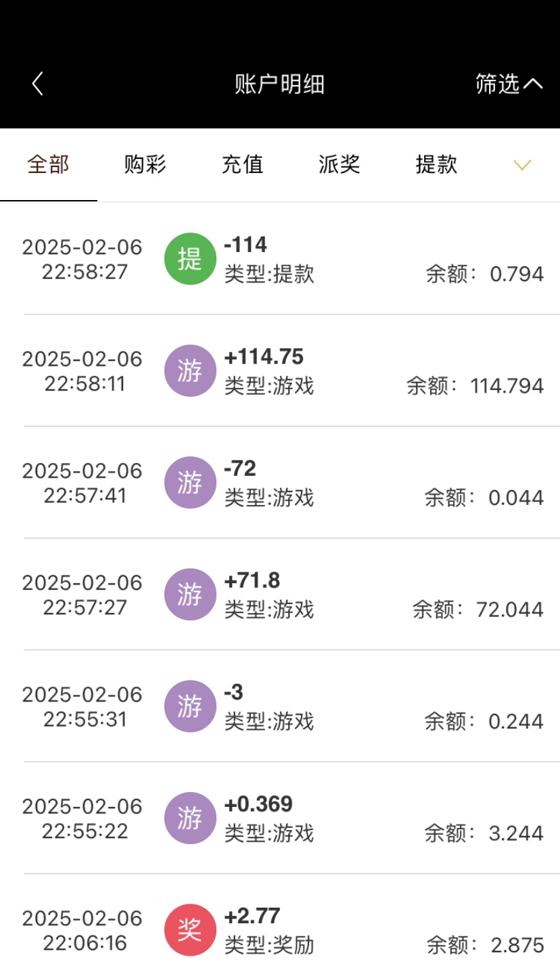Image resolution: width=560 pixels, height=980 pixels.
Task: Tap the green 提 withdrawal icon
Action: click(190, 259)
